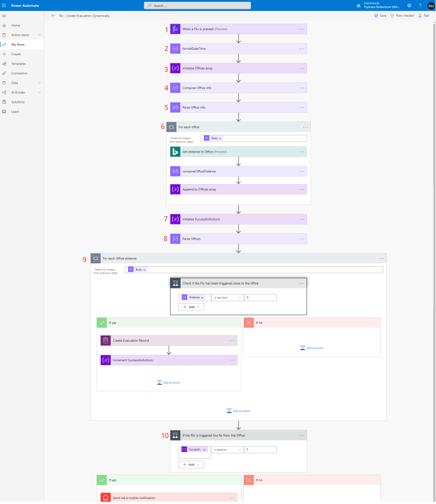Open the 'is equal to' operator dropdown
Image resolution: width=436 pixels, height=504 pixels.
227,449
